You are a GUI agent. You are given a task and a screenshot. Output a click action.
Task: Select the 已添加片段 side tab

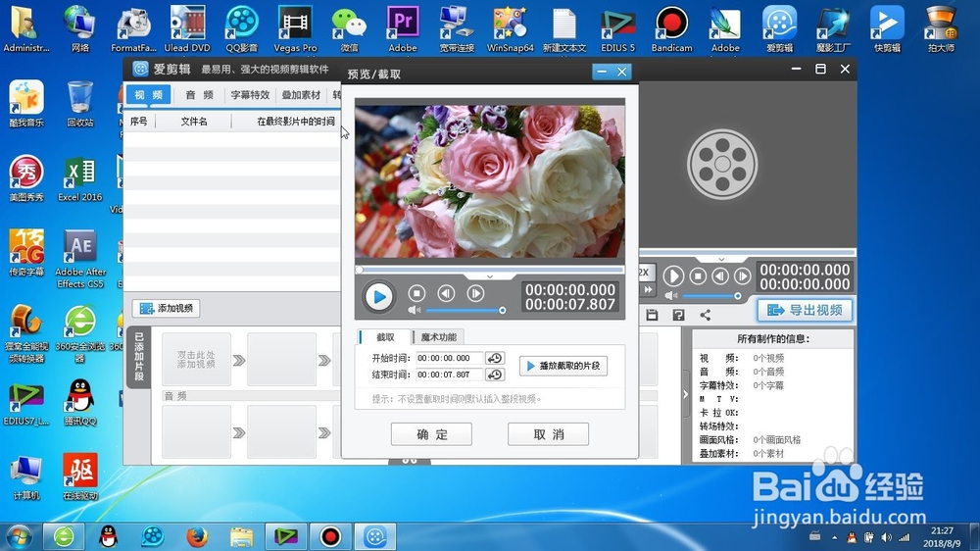139,357
